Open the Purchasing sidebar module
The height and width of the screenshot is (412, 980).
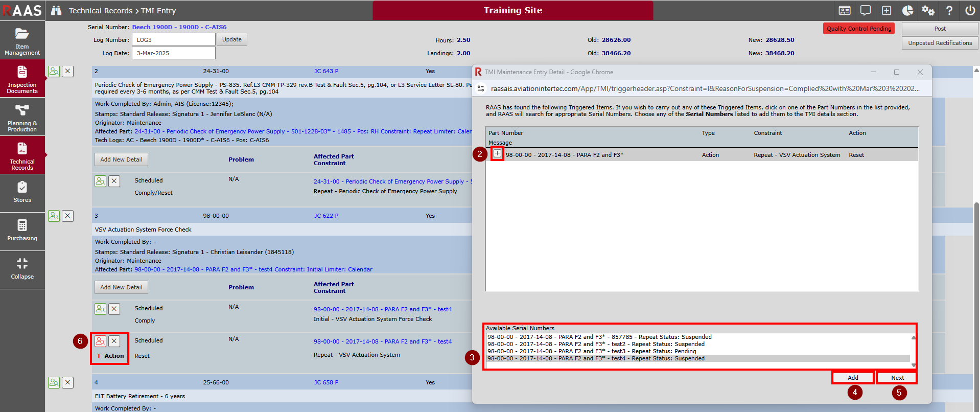pyautogui.click(x=22, y=231)
